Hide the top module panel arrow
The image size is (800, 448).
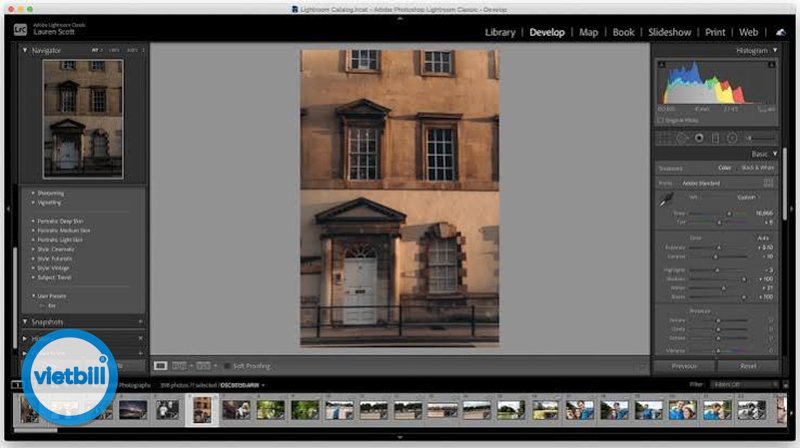point(400,18)
